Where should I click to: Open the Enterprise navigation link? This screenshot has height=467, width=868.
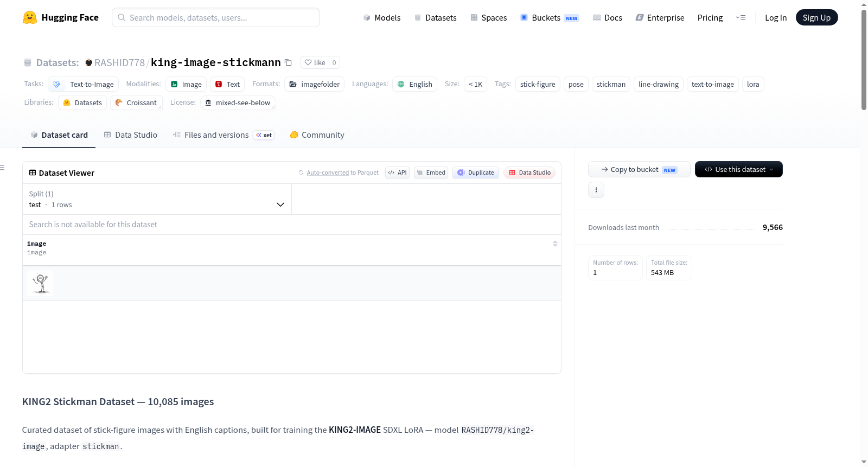[660, 17]
